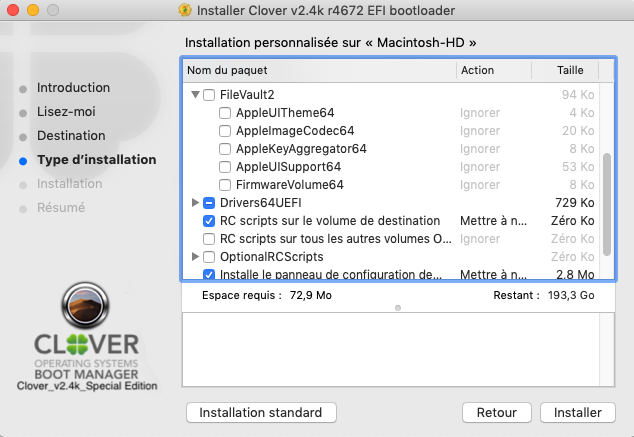Click the Action column header
The width and height of the screenshot is (634, 437).
(494, 70)
